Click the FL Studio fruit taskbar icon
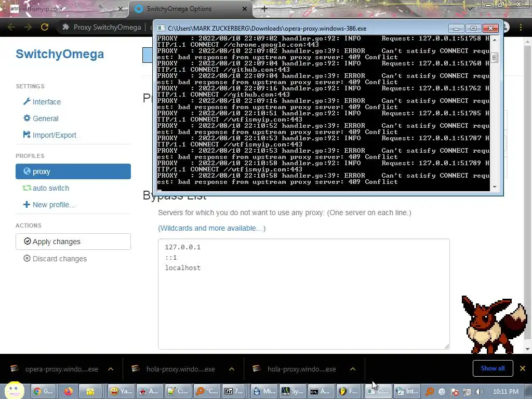 (349, 391)
